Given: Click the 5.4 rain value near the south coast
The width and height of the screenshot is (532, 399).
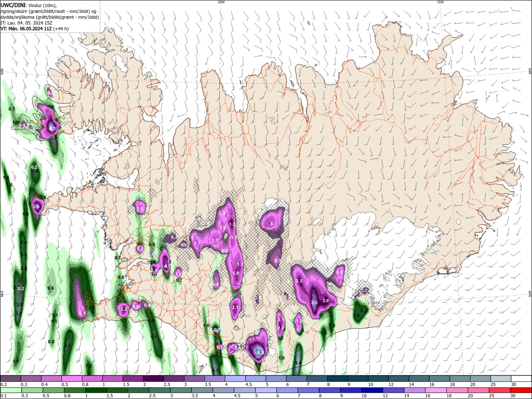Looking at the screenshot, I should 298,363.
